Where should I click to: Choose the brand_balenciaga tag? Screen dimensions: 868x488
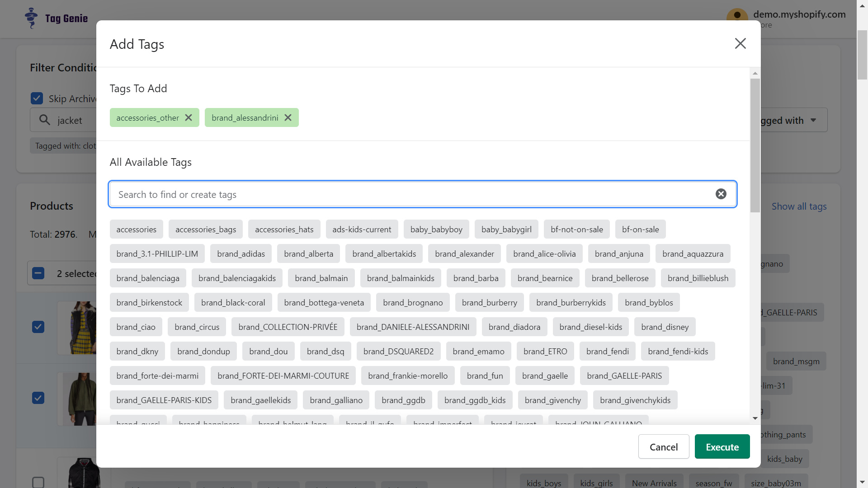(148, 278)
